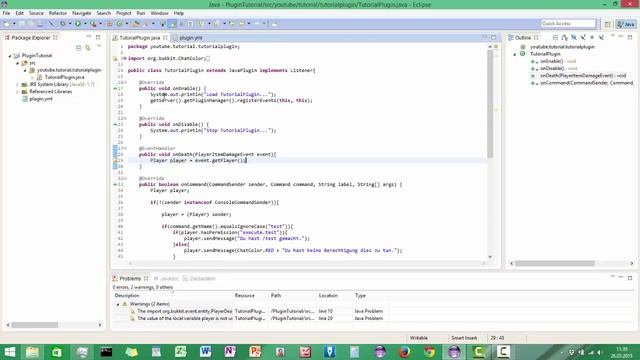Image resolution: width=640 pixels, height=360 pixels.
Task: Switch to the Javadoc tab
Action: (x=166, y=278)
